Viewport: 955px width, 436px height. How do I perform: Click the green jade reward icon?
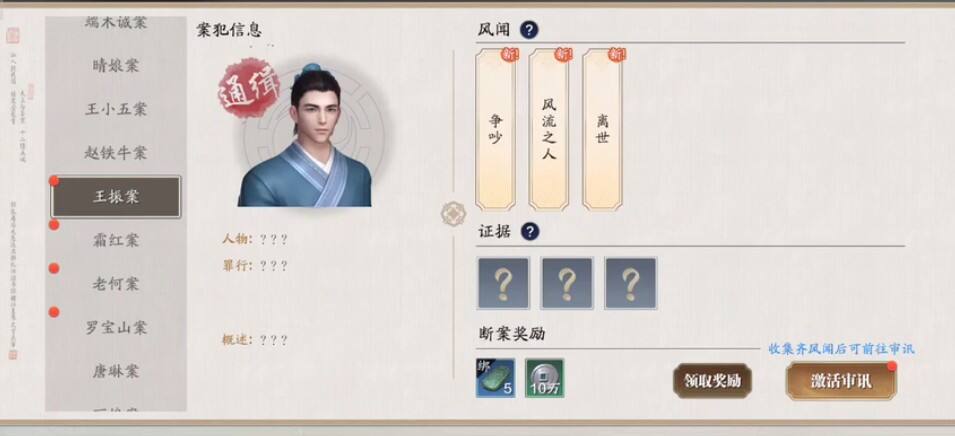pos(495,378)
